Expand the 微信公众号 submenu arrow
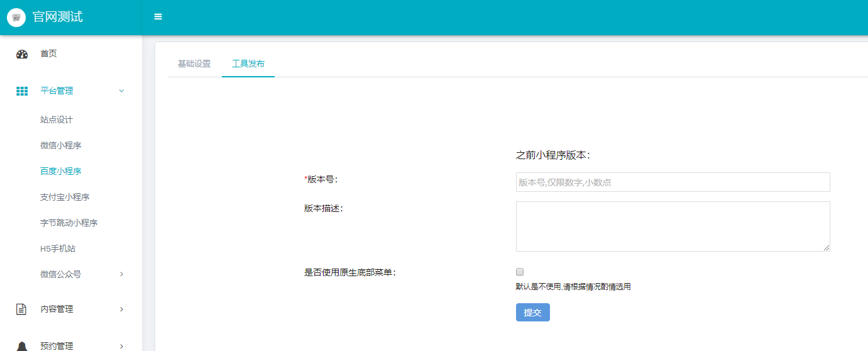 click(121, 274)
